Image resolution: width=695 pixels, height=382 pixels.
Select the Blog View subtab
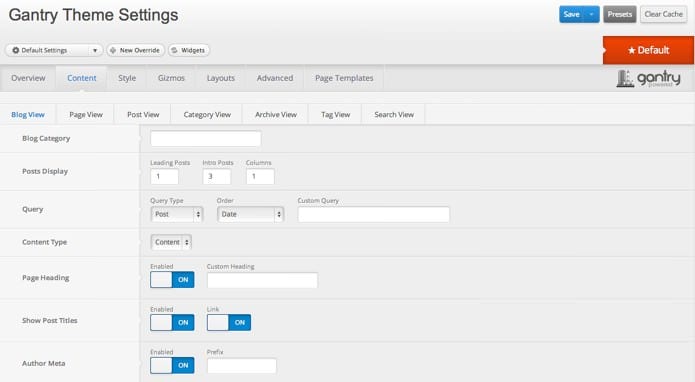28,114
